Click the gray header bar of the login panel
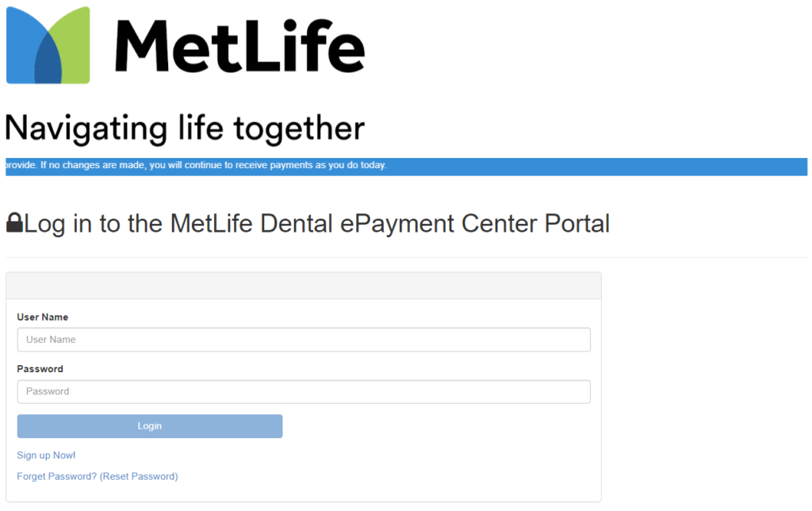 (304, 285)
